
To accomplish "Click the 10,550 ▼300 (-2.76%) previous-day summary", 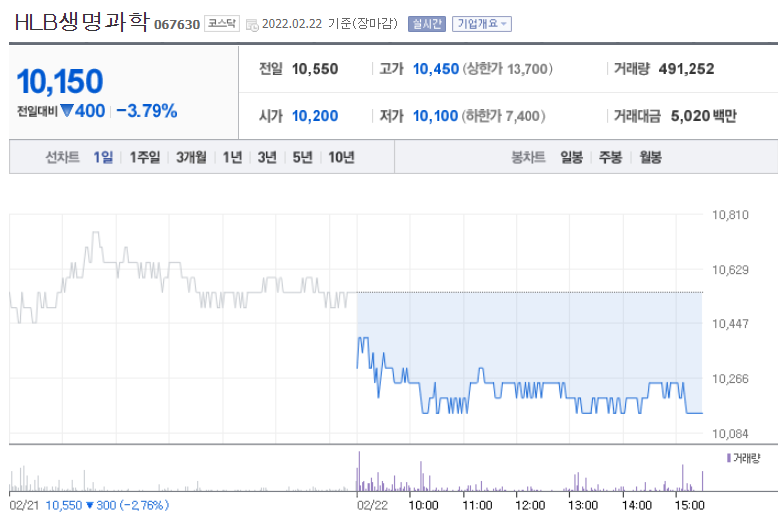I will 107,505.
